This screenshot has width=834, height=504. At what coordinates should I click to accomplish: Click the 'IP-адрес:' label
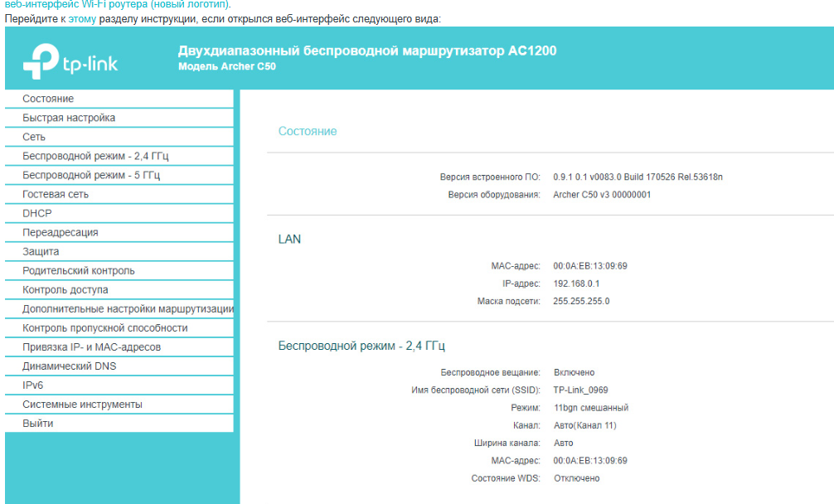pyautogui.click(x=521, y=283)
